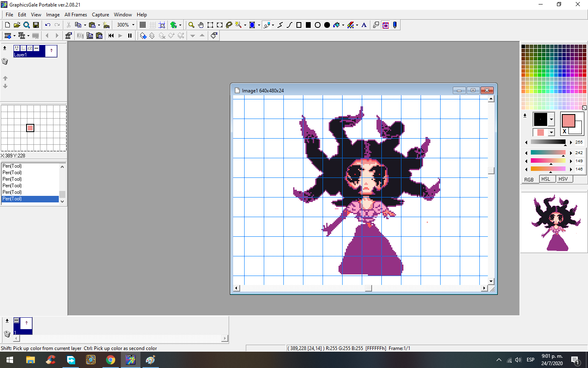Click the transparent X color toggle
588x368 pixels.
pos(565,131)
